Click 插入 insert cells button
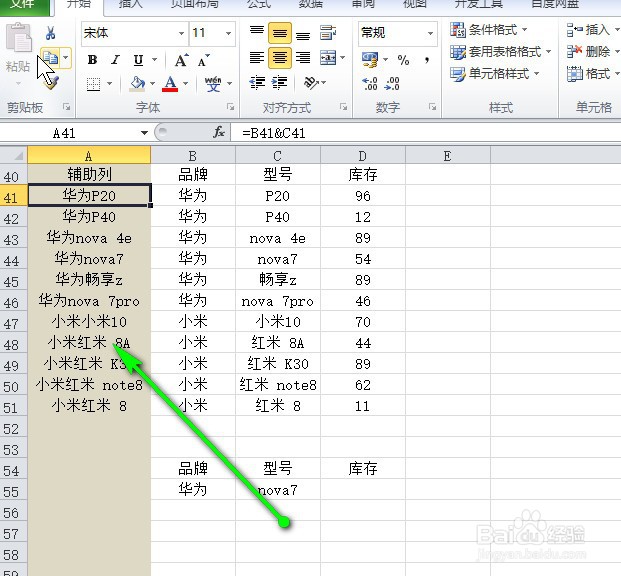The image size is (621, 576). (x=592, y=30)
